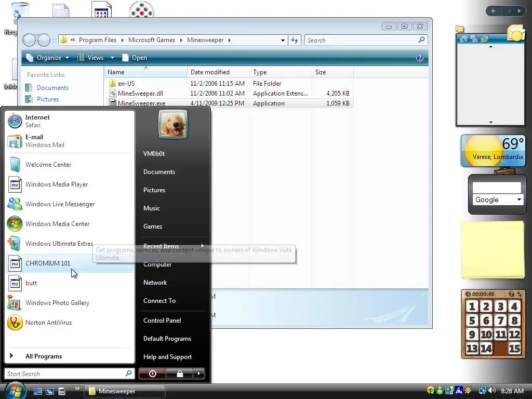
Task: Open Help and Support
Action: pyautogui.click(x=174, y=357)
